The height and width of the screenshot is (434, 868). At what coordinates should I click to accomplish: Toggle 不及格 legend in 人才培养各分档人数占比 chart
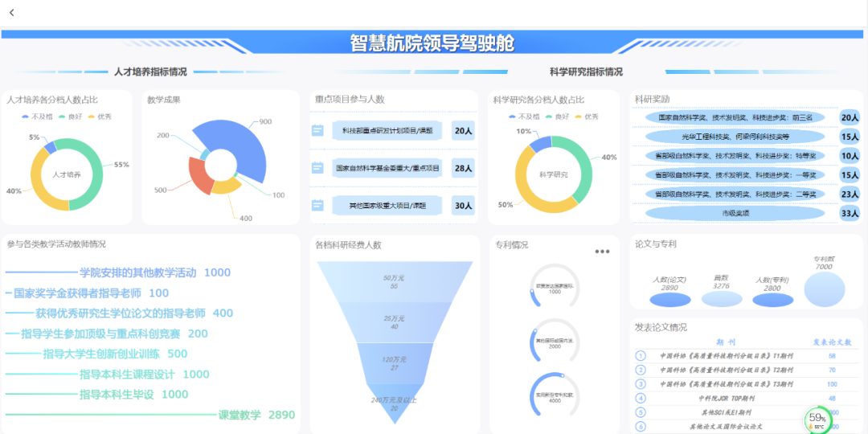coord(36,117)
